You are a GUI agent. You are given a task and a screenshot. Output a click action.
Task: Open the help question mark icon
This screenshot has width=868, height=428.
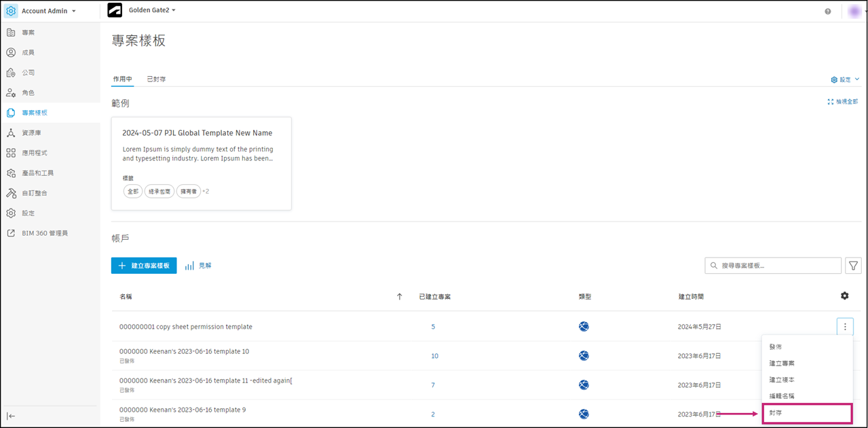[828, 12]
